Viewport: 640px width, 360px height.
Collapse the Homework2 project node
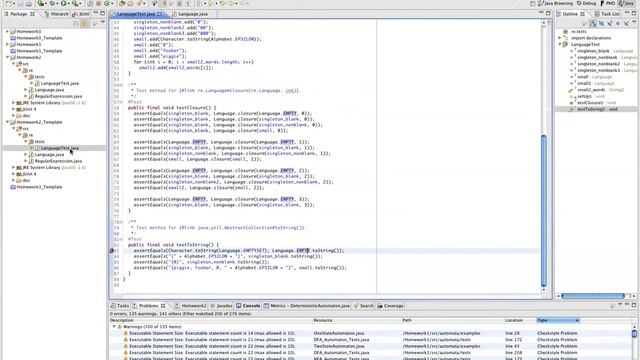(7, 58)
